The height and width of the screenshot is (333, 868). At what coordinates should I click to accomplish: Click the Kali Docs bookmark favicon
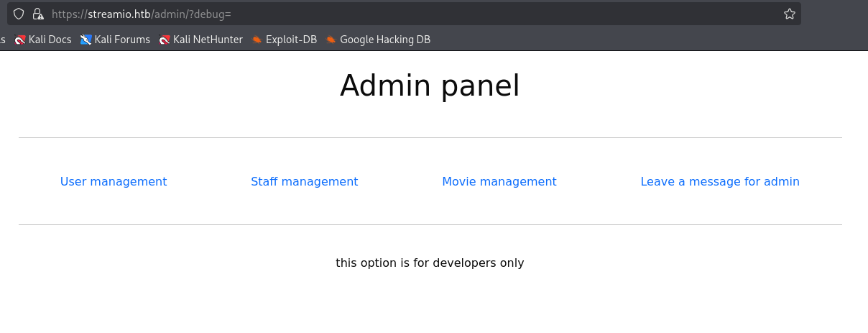(20, 40)
